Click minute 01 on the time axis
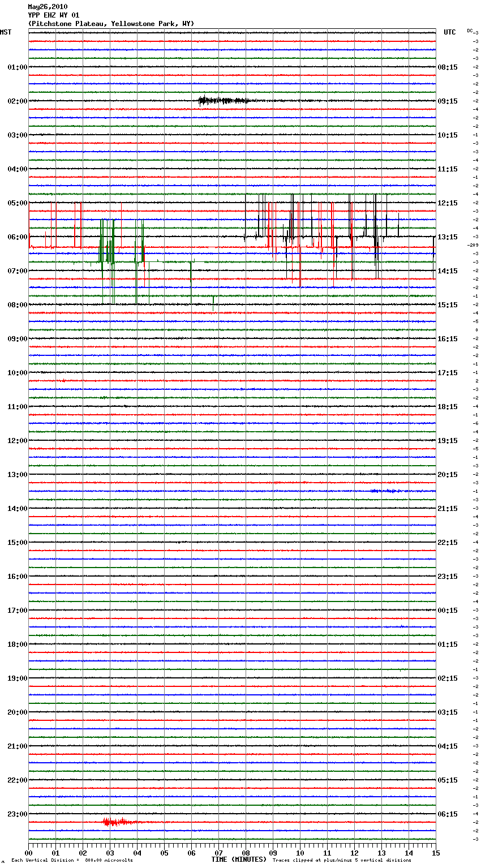The height and width of the screenshot is (868, 481). click(x=55, y=853)
